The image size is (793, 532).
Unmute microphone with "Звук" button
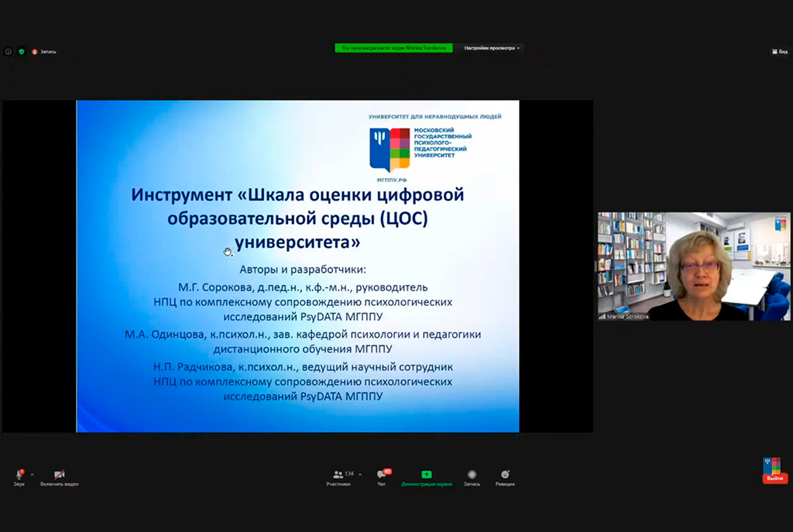click(x=19, y=477)
